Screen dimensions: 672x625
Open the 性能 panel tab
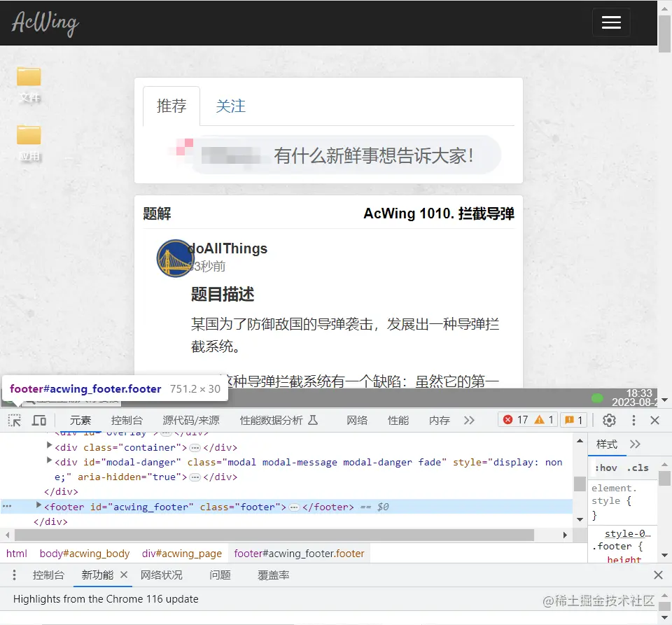[x=398, y=420]
